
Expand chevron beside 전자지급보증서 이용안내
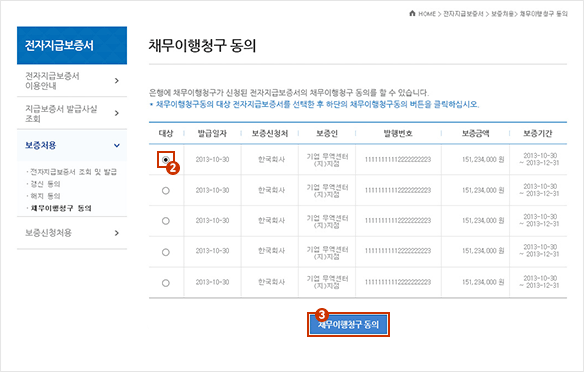(117, 81)
